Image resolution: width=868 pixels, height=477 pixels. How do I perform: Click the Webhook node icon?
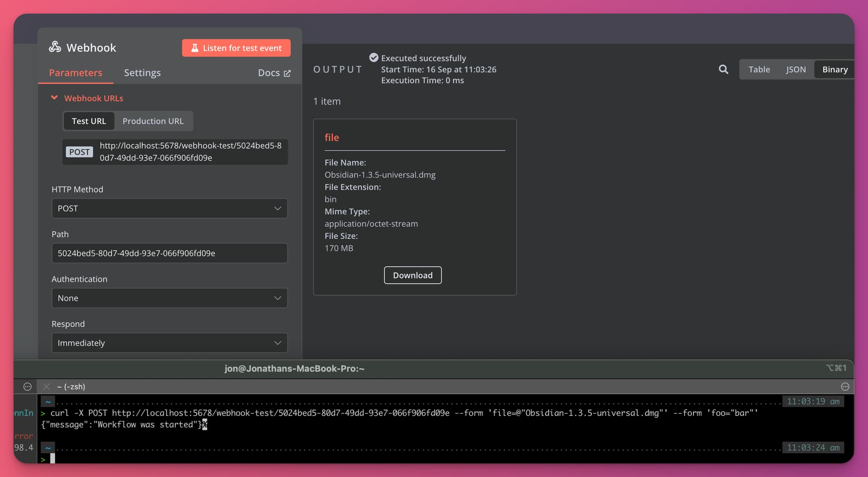click(55, 47)
